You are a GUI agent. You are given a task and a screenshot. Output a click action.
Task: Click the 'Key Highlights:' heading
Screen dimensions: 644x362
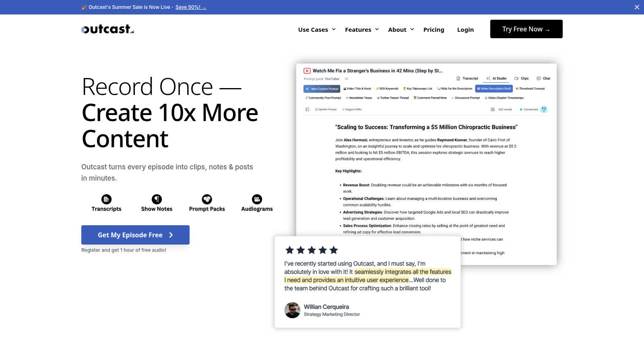point(349,171)
